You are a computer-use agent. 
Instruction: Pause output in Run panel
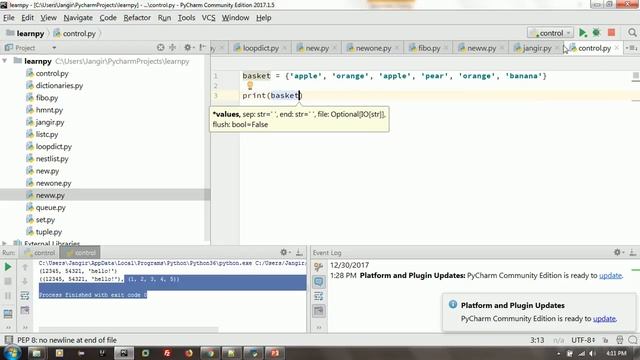8,296
